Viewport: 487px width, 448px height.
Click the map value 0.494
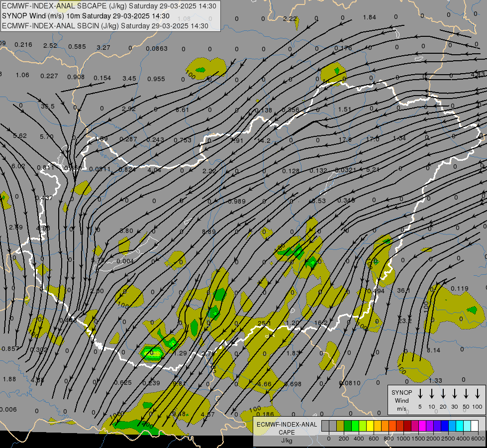pyautogui.click(x=376, y=291)
